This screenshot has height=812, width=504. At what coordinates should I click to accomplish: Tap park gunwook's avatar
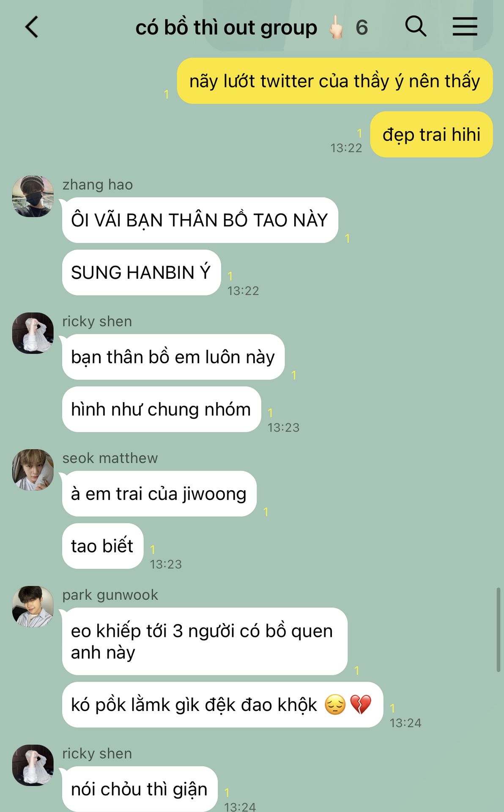33,606
